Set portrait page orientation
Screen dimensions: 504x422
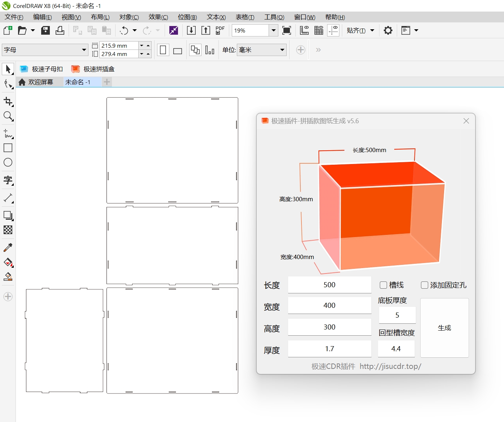point(163,50)
